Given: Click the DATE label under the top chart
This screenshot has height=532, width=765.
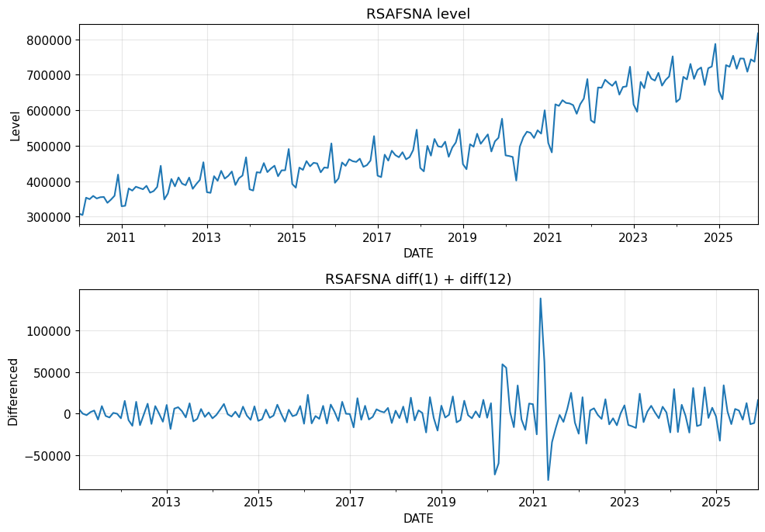Looking at the screenshot, I should pos(418,254).
